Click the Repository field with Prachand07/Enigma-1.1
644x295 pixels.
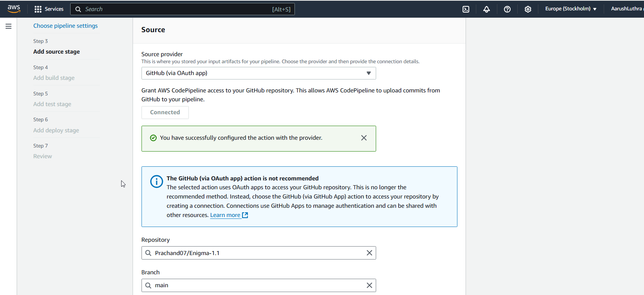[259, 253]
